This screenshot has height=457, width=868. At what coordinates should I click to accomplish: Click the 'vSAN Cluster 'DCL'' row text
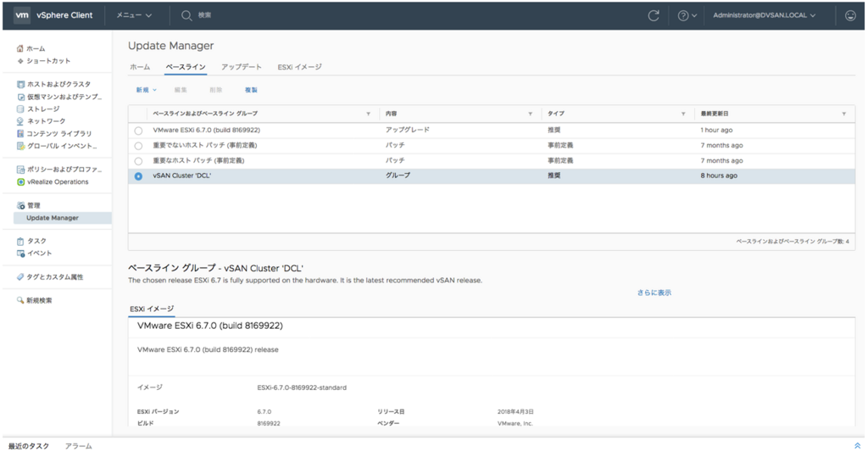181,176
